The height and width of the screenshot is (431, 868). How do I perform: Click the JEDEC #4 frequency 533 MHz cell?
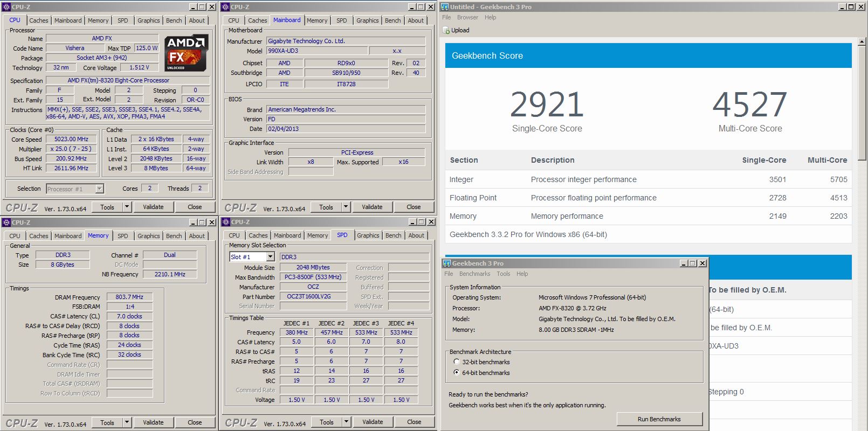click(x=401, y=332)
